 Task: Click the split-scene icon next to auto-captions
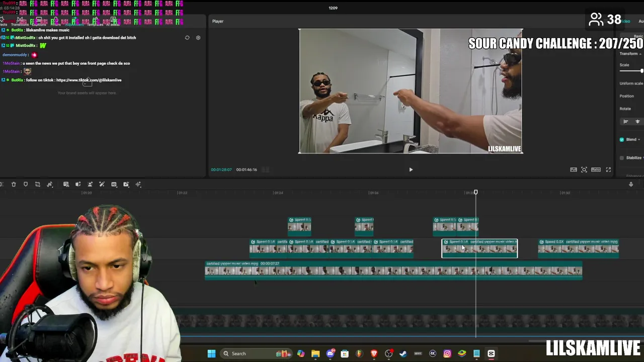pos(77,185)
